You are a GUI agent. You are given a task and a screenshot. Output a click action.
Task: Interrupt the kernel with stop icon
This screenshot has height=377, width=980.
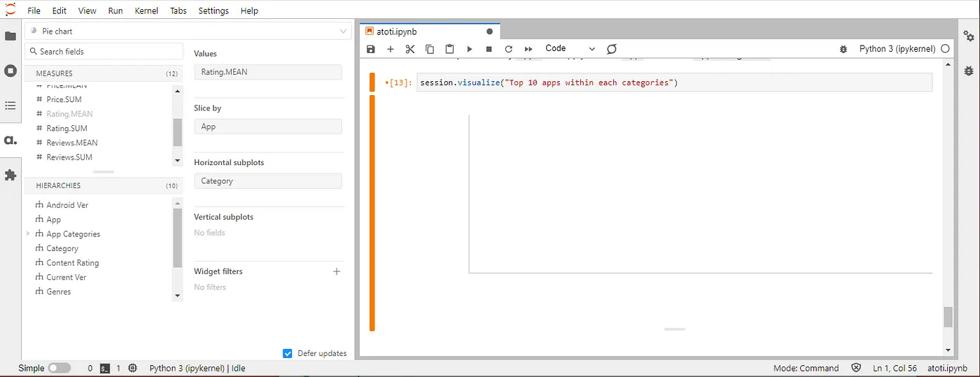point(489,49)
